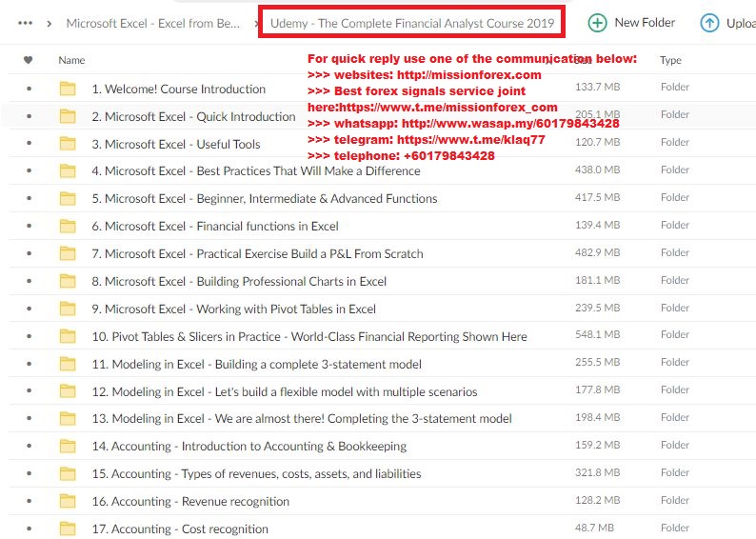Click the 48.7 MB size cell
The image size is (756, 539).
pyautogui.click(x=594, y=528)
